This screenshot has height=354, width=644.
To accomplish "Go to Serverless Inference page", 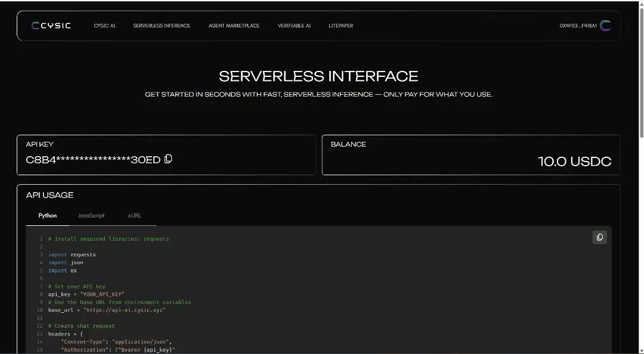I will coord(162,26).
